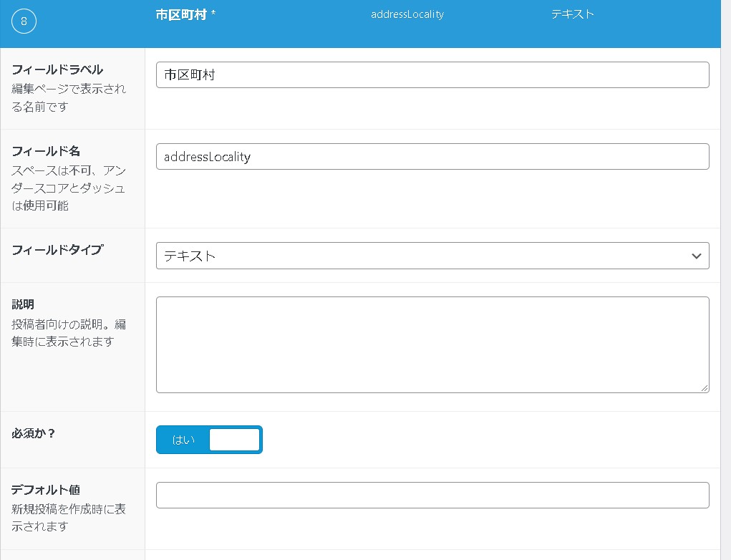Click the textarea resize handle corner

click(704, 387)
